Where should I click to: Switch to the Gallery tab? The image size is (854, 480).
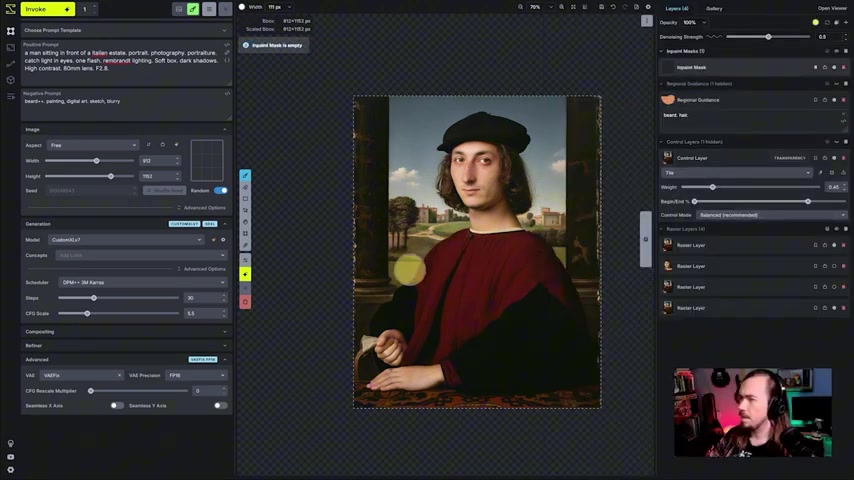tap(714, 9)
